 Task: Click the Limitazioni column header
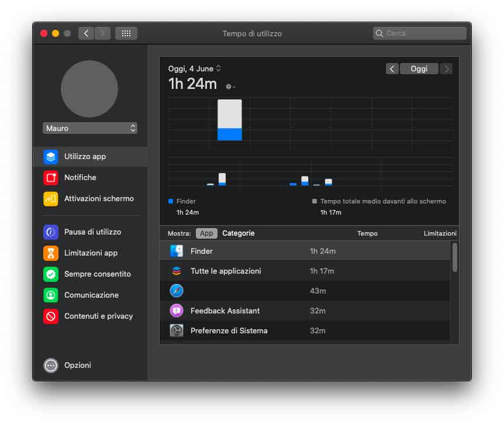point(440,233)
